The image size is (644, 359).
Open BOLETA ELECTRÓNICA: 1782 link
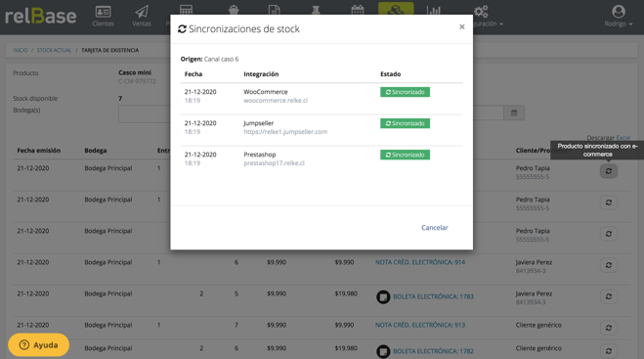[433, 351]
